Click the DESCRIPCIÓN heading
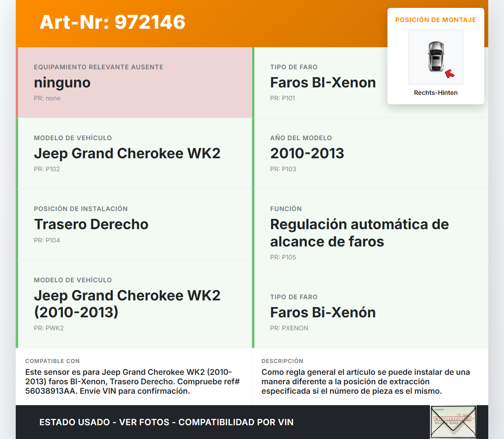The image size is (504, 439). click(x=282, y=361)
